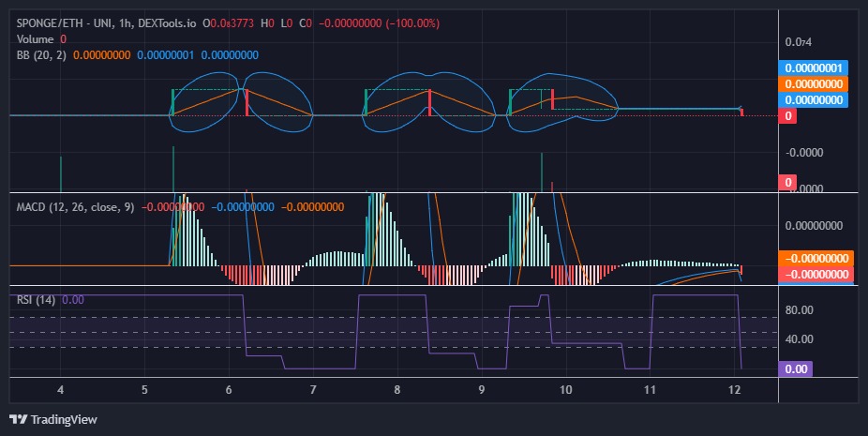This screenshot has width=868, height=436.
Task: Click date 10 on the time axis
Action: click(566, 390)
